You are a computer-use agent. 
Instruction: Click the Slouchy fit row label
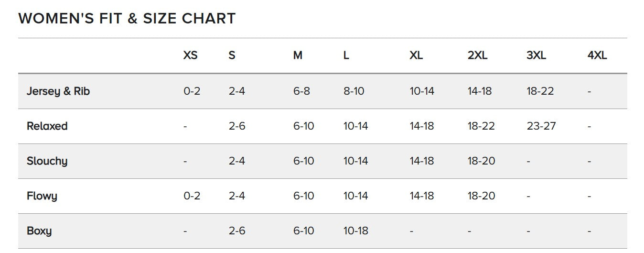pos(47,161)
